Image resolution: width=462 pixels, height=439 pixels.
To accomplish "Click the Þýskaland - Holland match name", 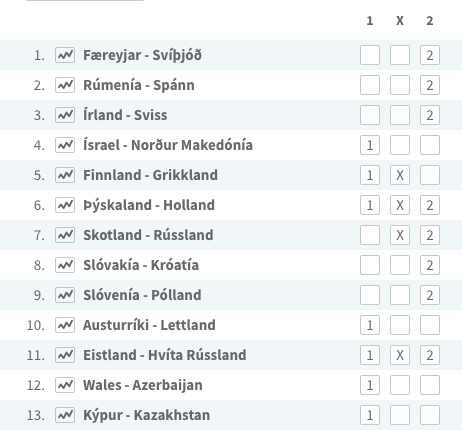I will (x=149, y=205).
